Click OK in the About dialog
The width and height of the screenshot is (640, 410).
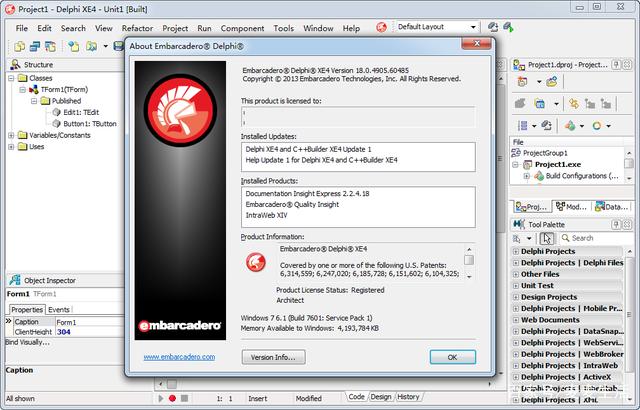tap(453, 357)
